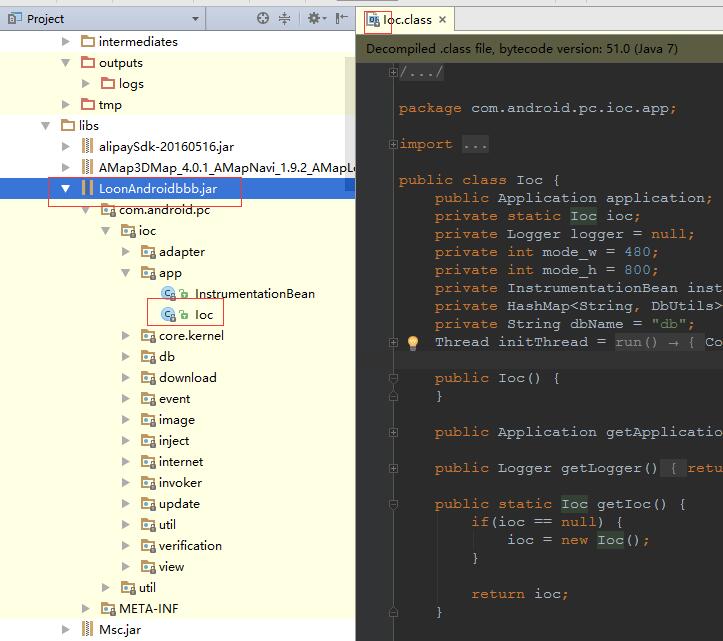Image resolution: width=723 pixels, height=641 pixels.
Task: Expand the Msc.jar node
Action: 65,629
